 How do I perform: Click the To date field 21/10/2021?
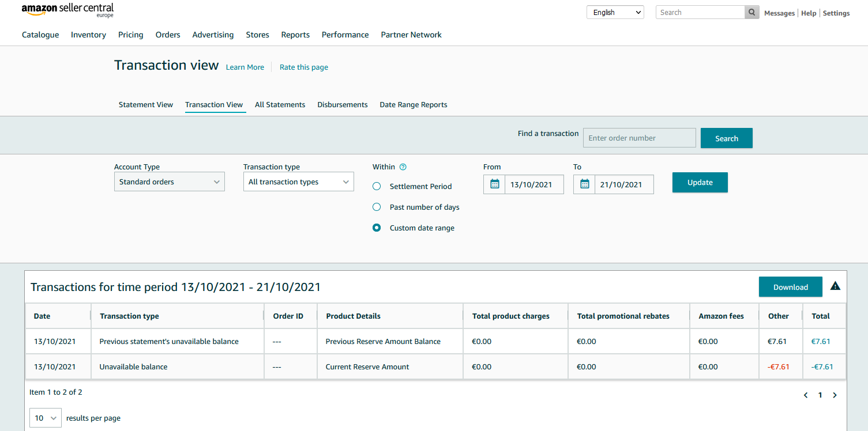click(624, 184)
